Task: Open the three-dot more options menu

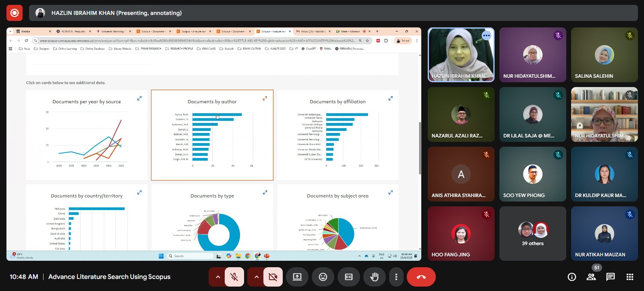Action: pos(396,277)
